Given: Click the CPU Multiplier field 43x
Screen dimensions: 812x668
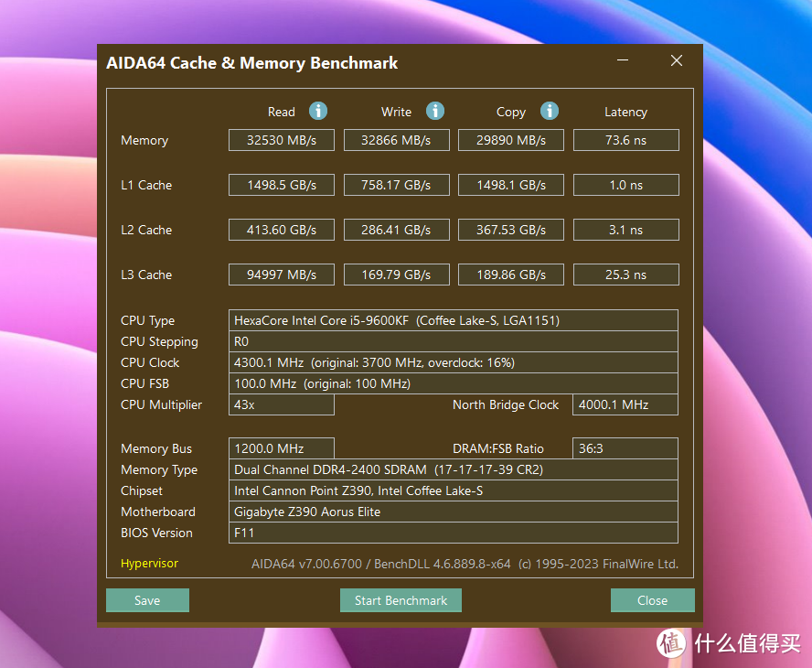Looking at the screenshot, I should click(x=282, y=404).
